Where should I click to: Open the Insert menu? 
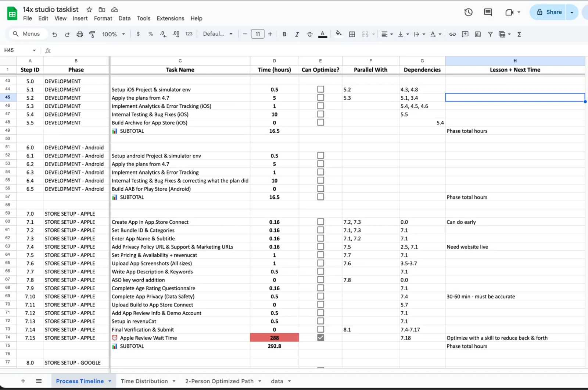[x=80, y=18]
